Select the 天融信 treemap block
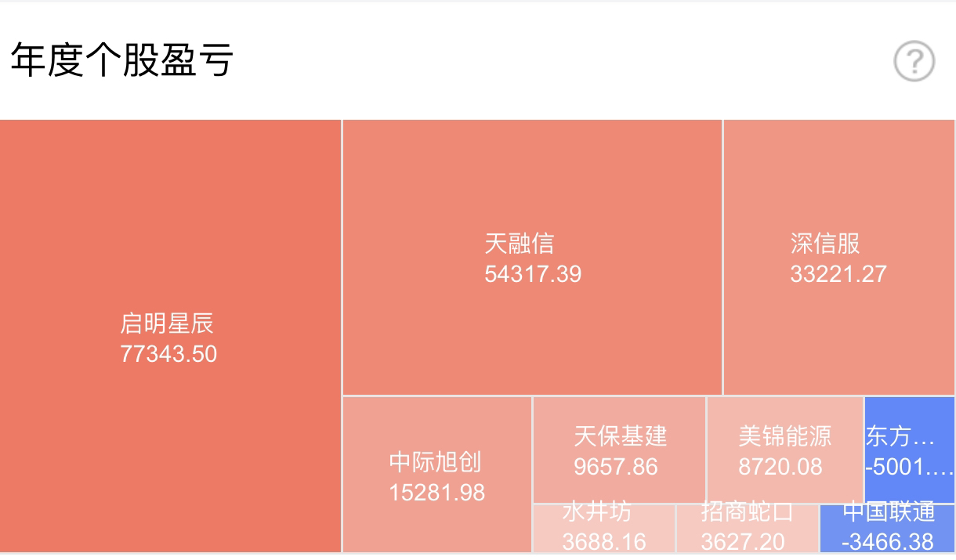The image size is (956, 560). click(x=532, y=257)
